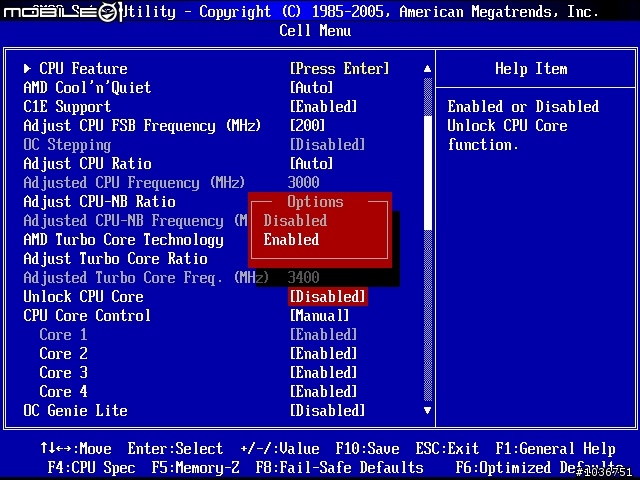Open the CPU Feature submenu arrow
Screen dimensions: 640x480
(27, 69)
